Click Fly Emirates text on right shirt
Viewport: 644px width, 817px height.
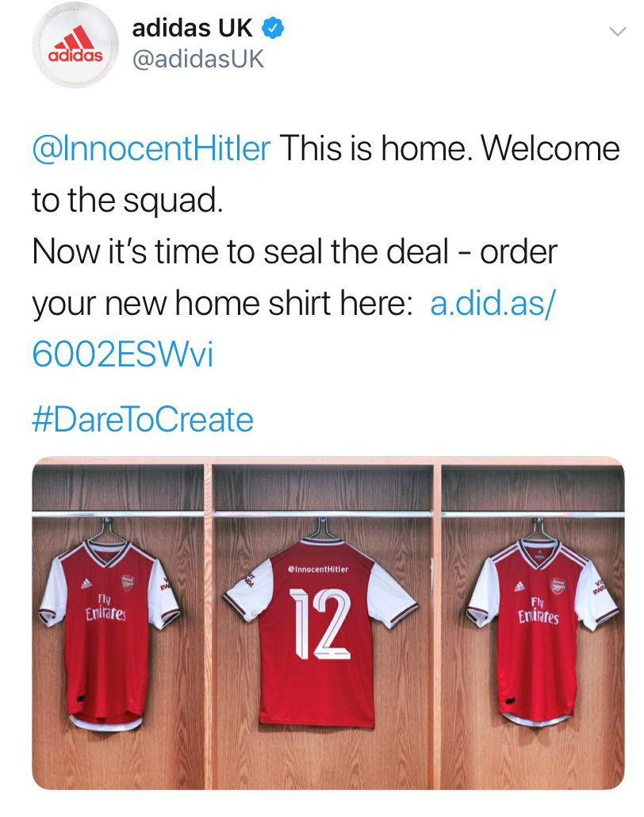click(539, 611)
